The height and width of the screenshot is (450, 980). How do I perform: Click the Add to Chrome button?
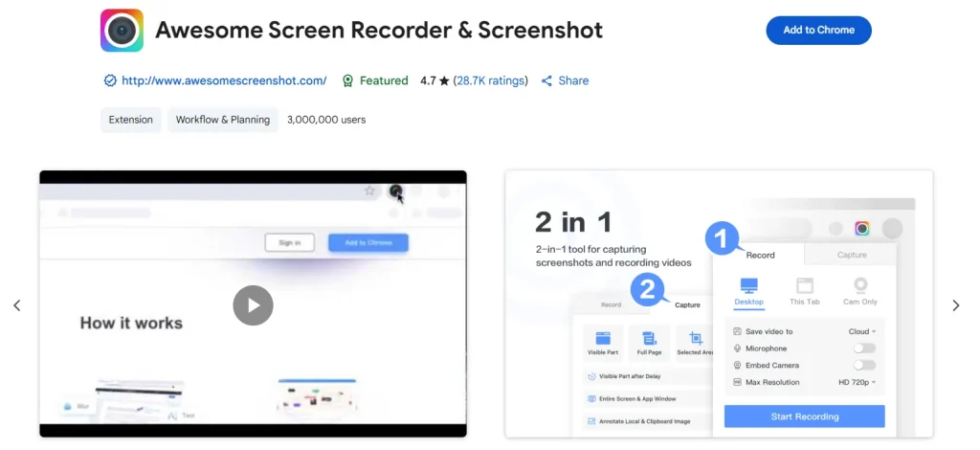tap(819, 30)
